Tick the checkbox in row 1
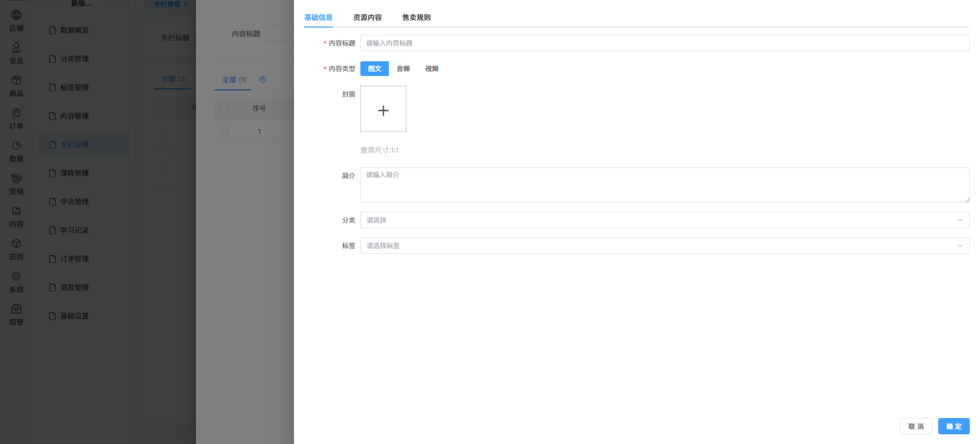This screenshot has height=444, width=980. [224, 131]
